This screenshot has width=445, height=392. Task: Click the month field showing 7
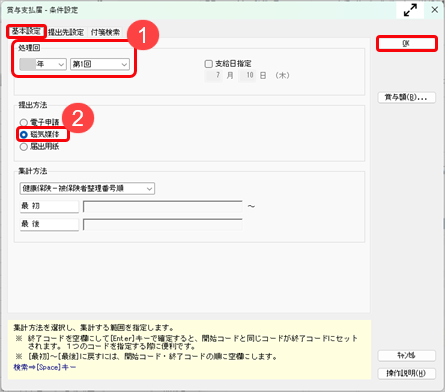213,75
